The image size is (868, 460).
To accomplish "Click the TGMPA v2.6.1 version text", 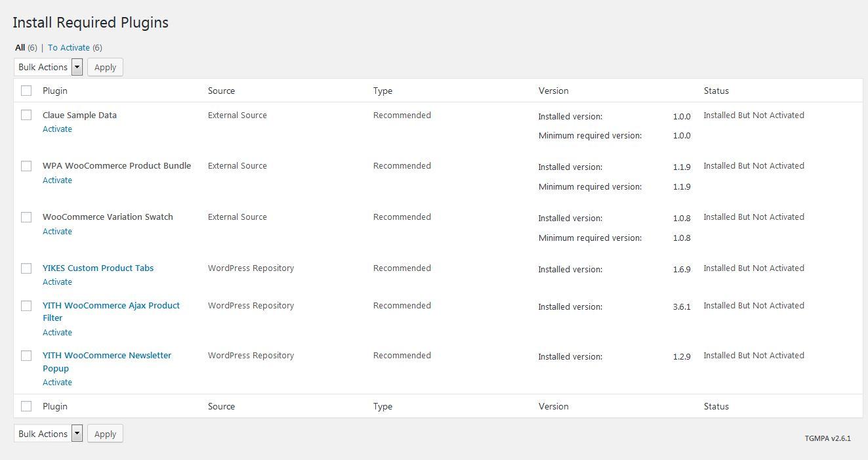I will 827,438.
